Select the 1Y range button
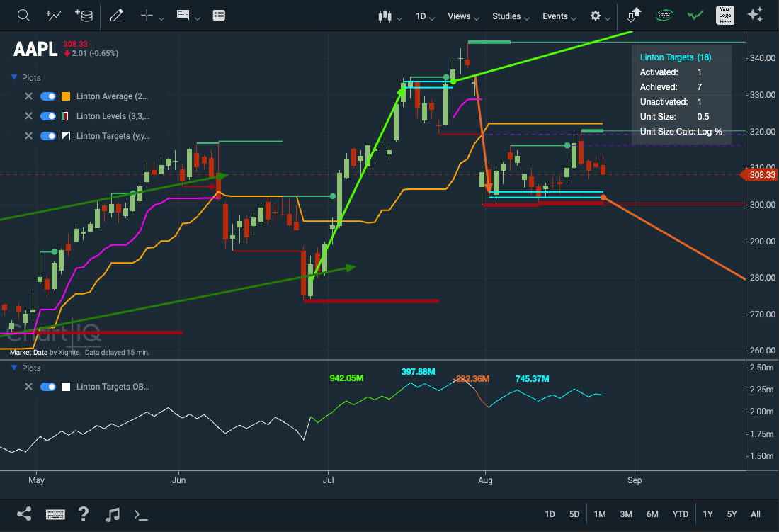This screenshot has height=532, width=779. [707, 514]
